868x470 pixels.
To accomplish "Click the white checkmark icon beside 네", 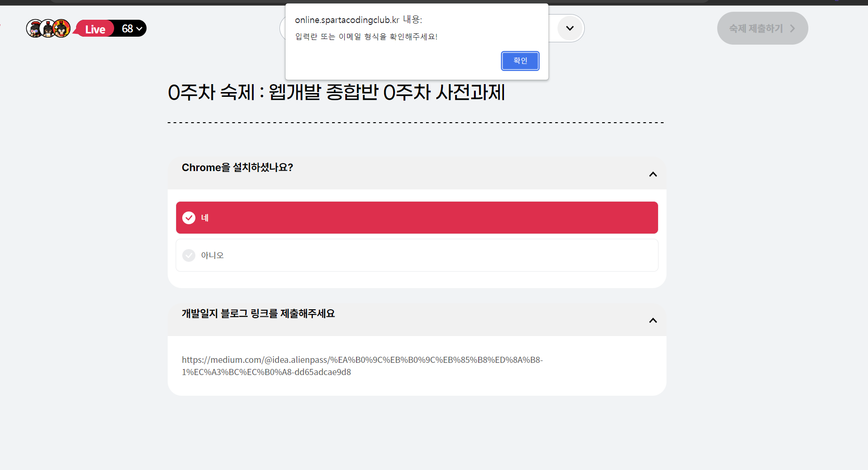I will tap(189, 218).
